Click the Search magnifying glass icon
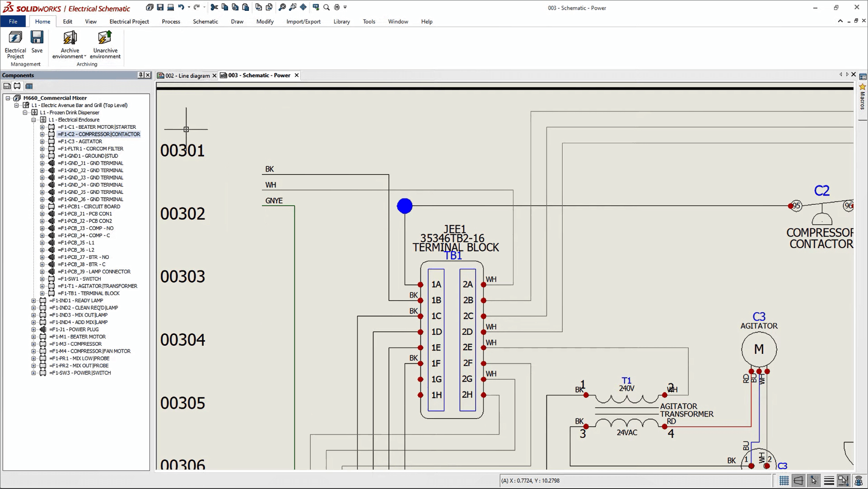Viewport: 868px width, 489px height. pos(327,7)
